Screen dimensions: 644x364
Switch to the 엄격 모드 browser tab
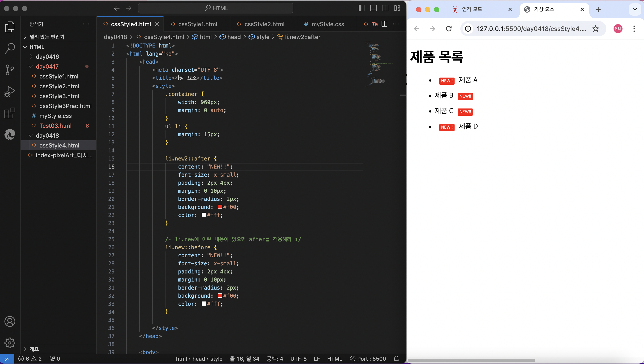point(472,9)
